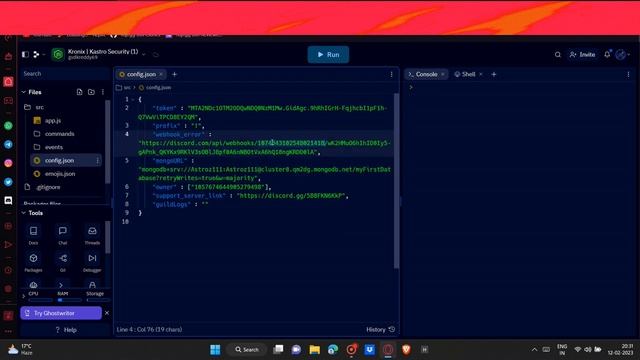Open the search magnifier in top right
This screenshot has width=640, height=360.
[x=558, y=55]
